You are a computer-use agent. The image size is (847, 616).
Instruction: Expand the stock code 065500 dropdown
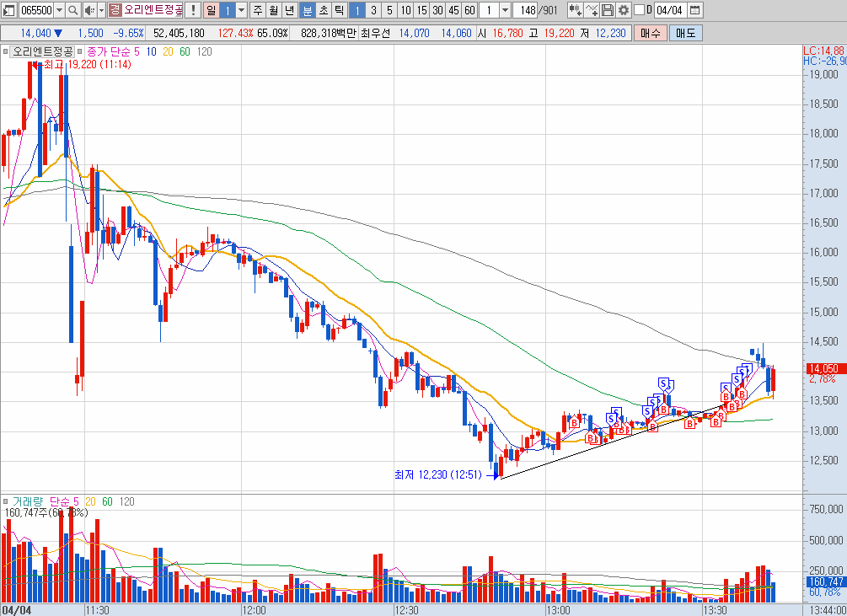(x=59, y=10)
